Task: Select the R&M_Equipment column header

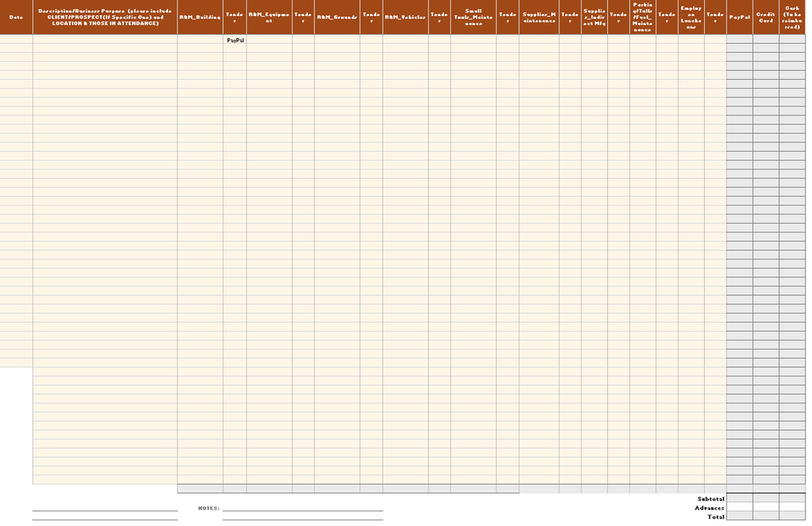Action: [269, 17]
